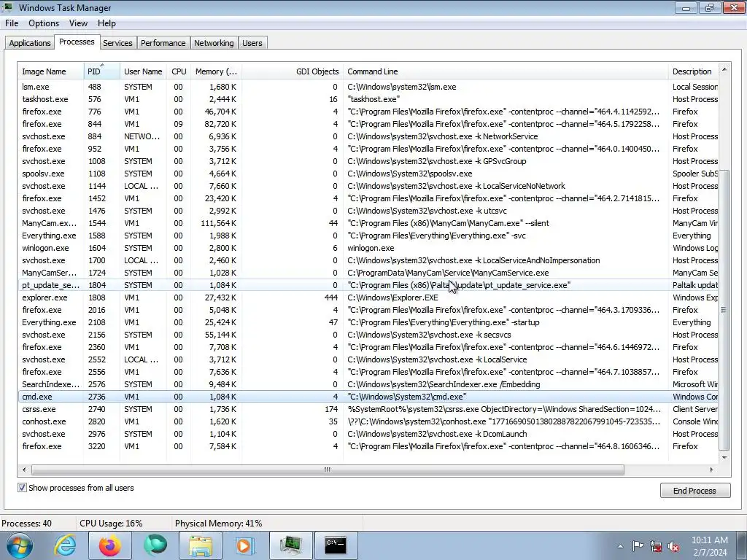Screen dimensions: 747x560
Task: Select the ManyCam.exe process PID 1544
Action: tap(368, 223)
